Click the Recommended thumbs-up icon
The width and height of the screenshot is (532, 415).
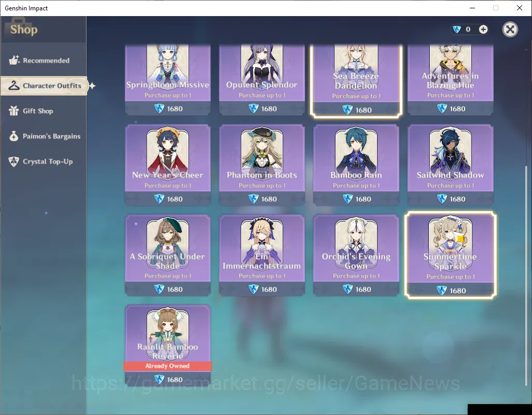(x=14, y=60)
